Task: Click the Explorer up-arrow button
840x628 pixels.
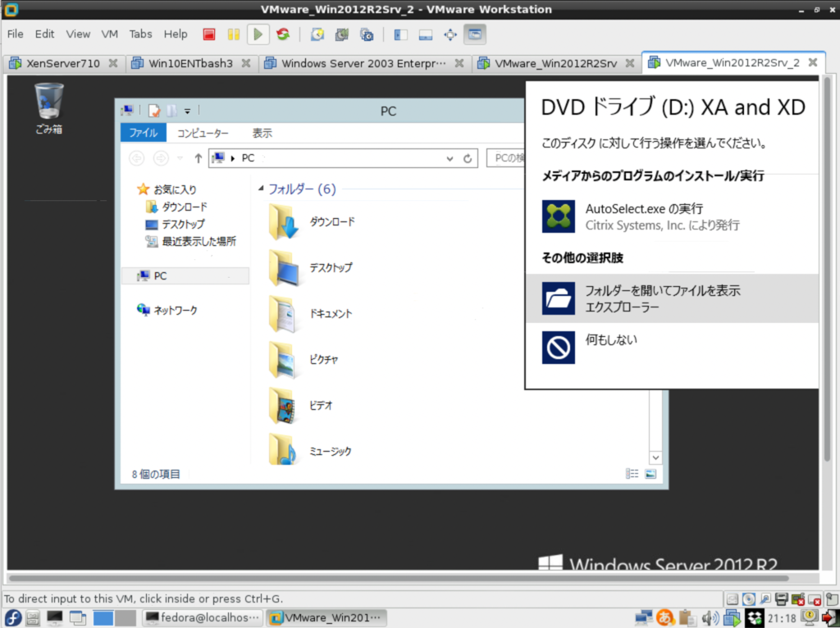Action: click(x=199, y=158)
